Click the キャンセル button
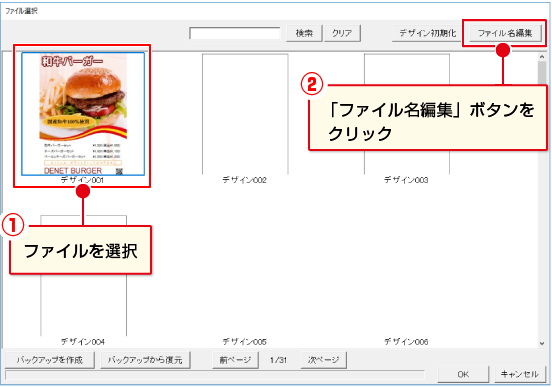The height and width of the screenshot is (387, 552). click(520, 374)
